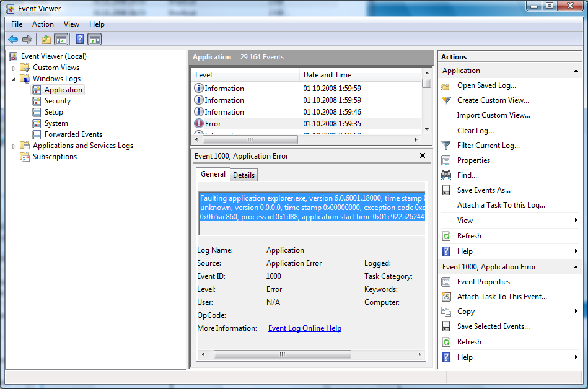Collapse the Application actions section
This screenshot has height=389, width=588.
click(576, 71)
